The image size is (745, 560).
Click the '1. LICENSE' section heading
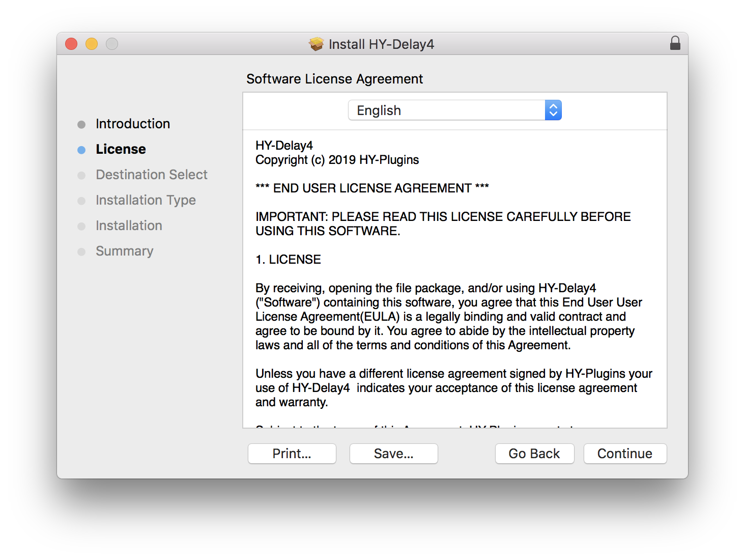point(288,260)
